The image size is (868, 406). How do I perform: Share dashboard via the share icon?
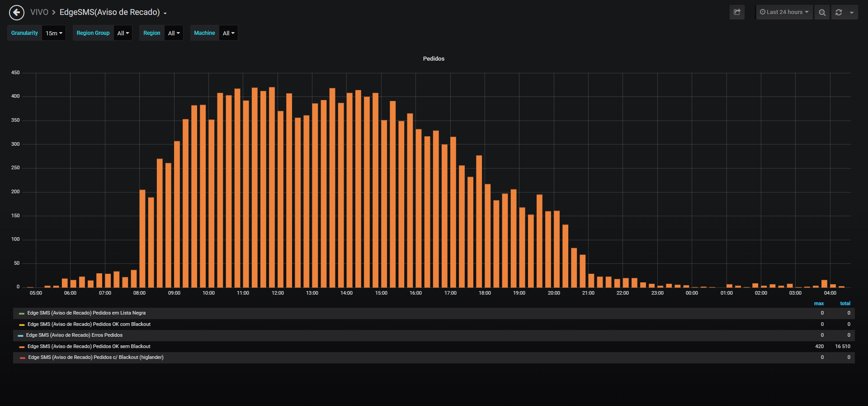tap(737, 12)
